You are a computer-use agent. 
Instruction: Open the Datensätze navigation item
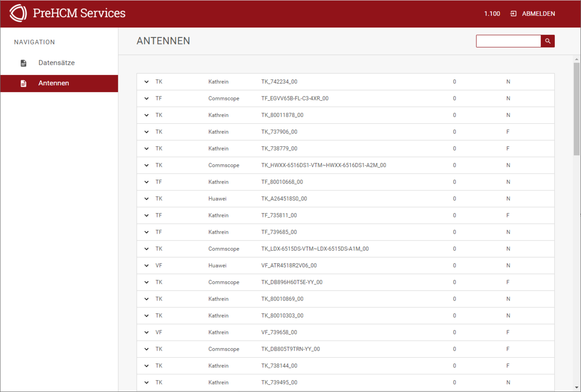coord(59,63)
